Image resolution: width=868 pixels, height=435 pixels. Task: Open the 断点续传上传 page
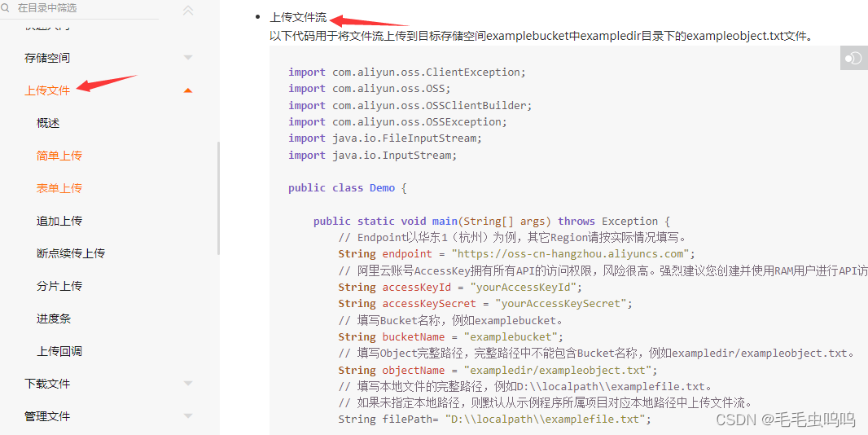(x=71, y=253)
